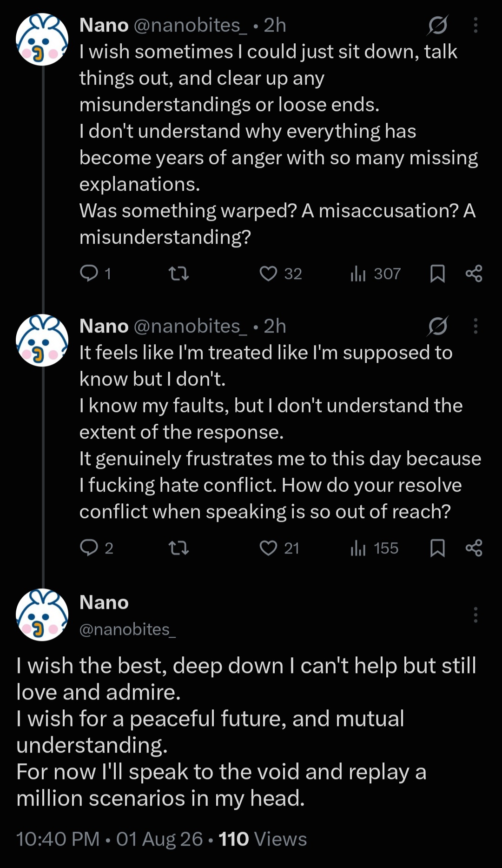Open 110 Views details

click(x=263, y=839)
